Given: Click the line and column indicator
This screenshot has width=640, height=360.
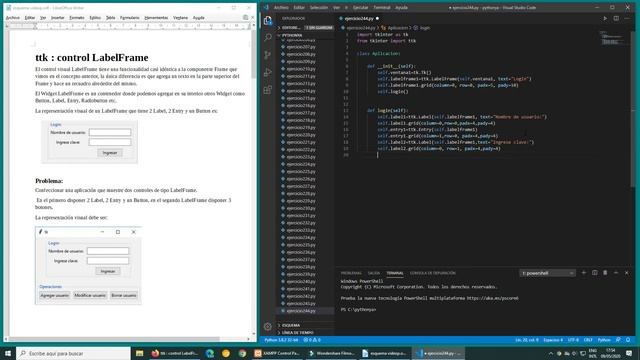Looking at the screenshot, I should (x=527, y=340).
